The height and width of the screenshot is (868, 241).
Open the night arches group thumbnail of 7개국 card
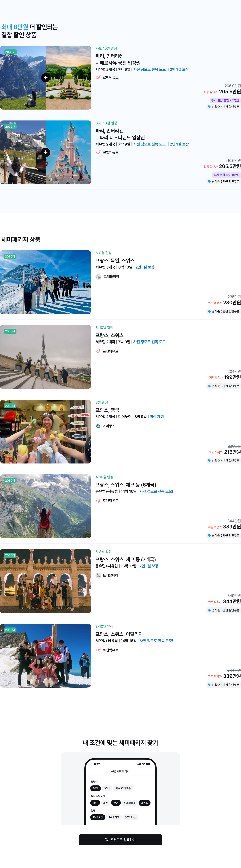point(45,581)
